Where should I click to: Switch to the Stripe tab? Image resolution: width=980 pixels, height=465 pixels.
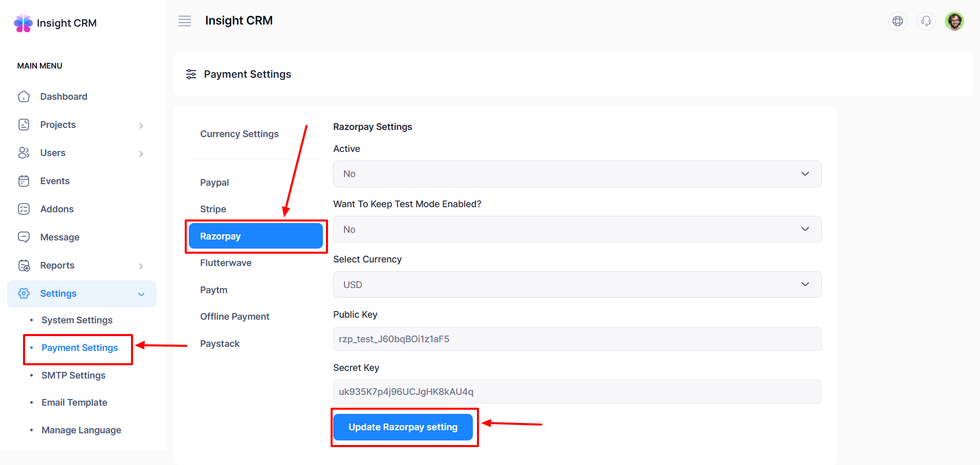pyautogui.click(x=213, y=209)
